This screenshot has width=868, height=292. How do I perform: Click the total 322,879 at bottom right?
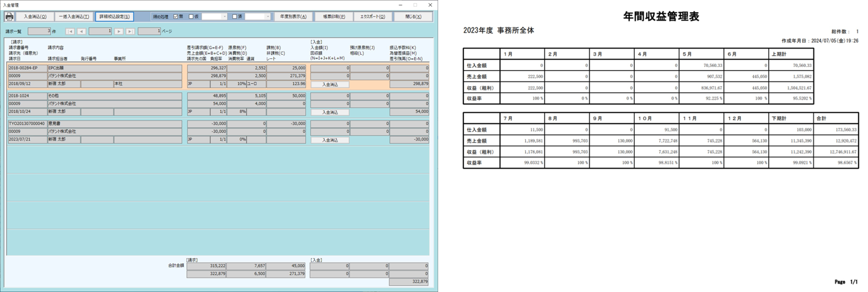point(409,282)
